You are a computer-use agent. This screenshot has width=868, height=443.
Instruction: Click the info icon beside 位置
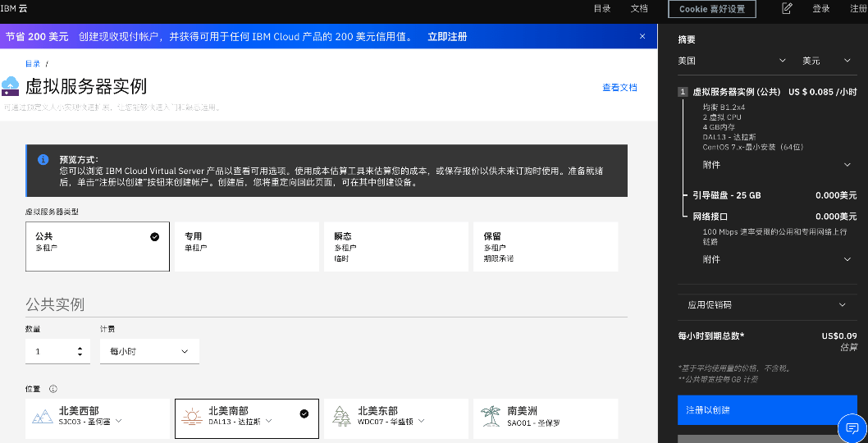coord(53,389)
